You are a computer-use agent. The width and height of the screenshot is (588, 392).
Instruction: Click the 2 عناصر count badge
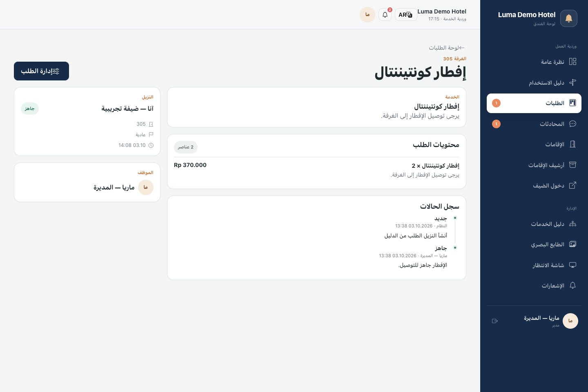186,147
